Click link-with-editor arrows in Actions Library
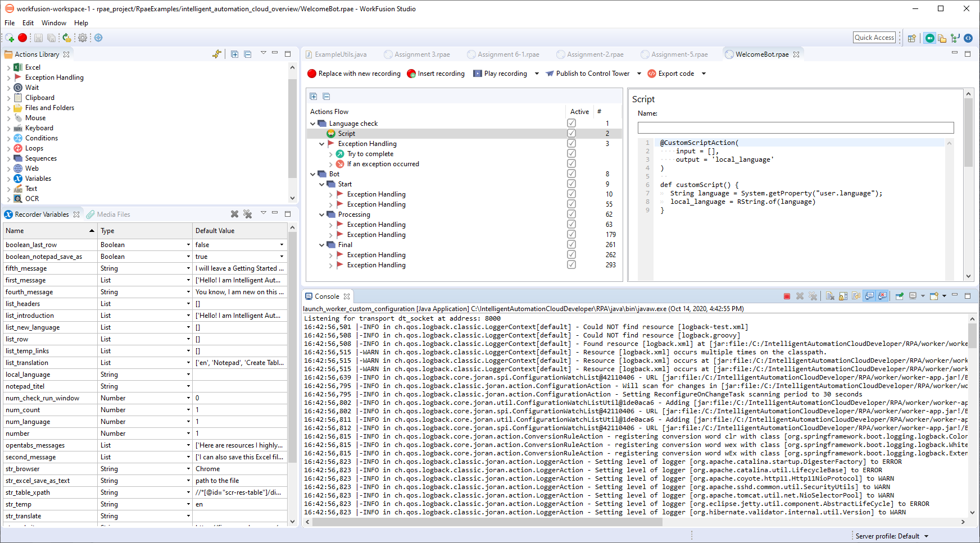 (x=217, y=54)
